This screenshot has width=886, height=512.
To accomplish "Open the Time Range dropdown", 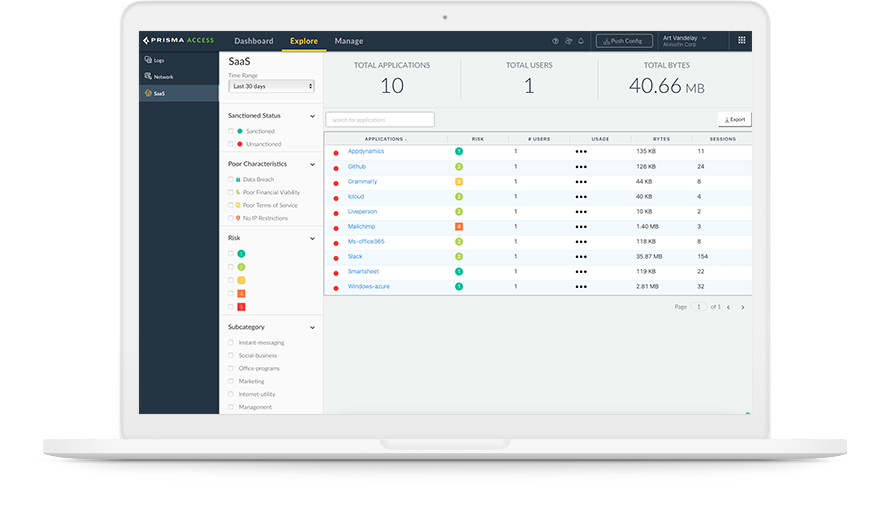I will pyautogui.click(x=271, y=86).
